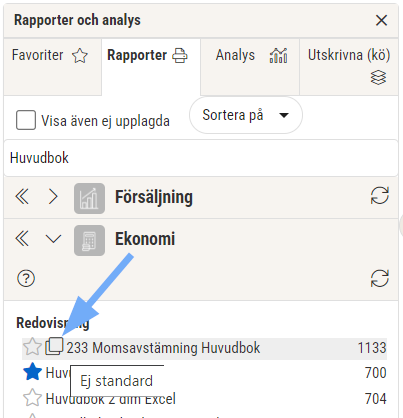Open report 233 Momsavstämning Huvudbok

click(x=163, y=348)
